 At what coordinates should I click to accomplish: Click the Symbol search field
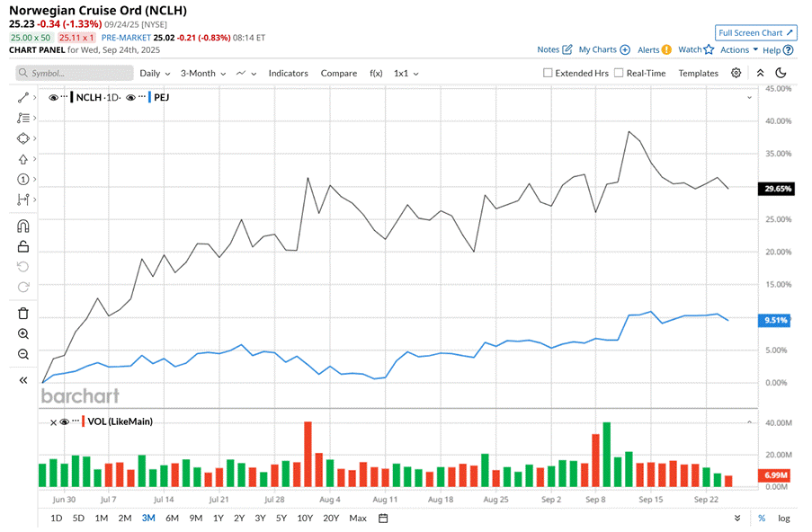[75, 73]
